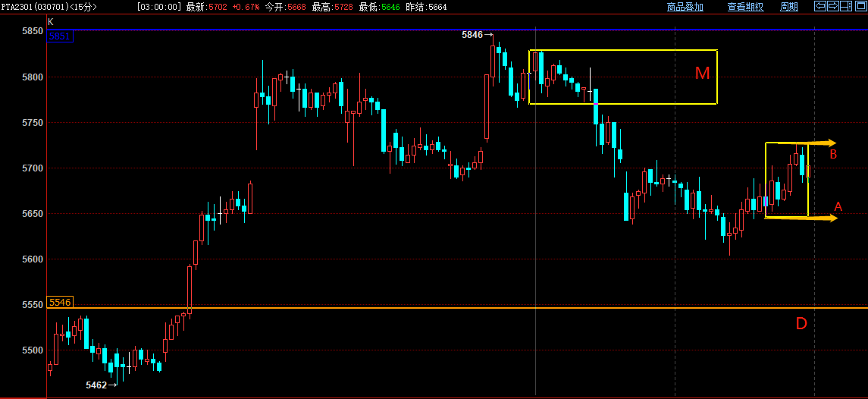Click the 最低:5646 low value
Viewport: 868px width, 399px height.
380,7
